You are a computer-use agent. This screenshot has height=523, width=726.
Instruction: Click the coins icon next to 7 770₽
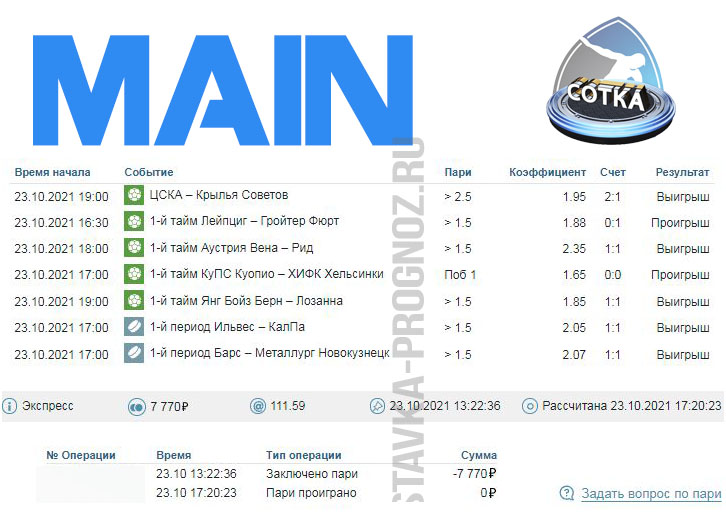(137, 407)
